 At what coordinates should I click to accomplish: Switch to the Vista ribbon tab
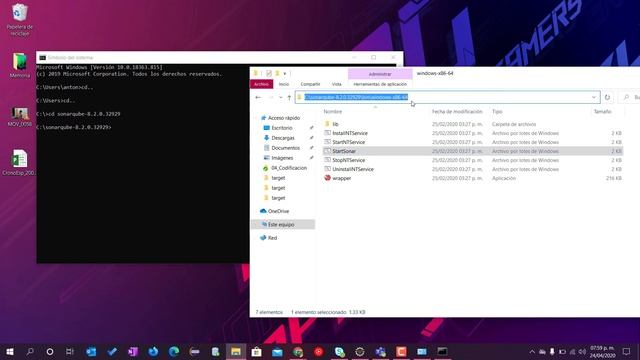point(336,84)
